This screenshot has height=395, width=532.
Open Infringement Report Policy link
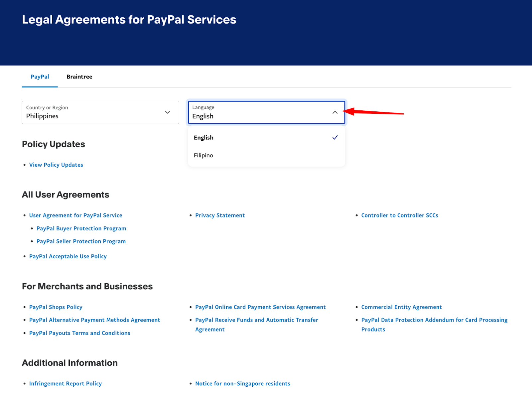point(66,384)
